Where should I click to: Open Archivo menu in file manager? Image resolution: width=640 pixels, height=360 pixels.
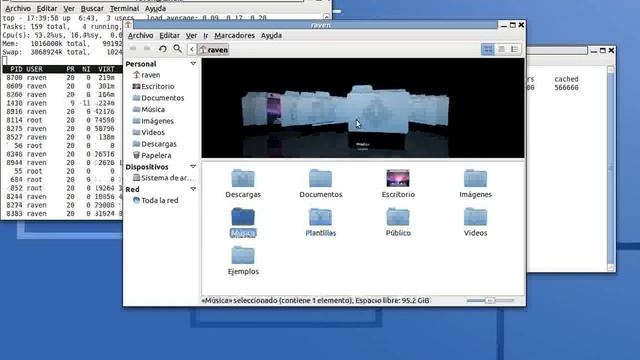pos(140,36)
